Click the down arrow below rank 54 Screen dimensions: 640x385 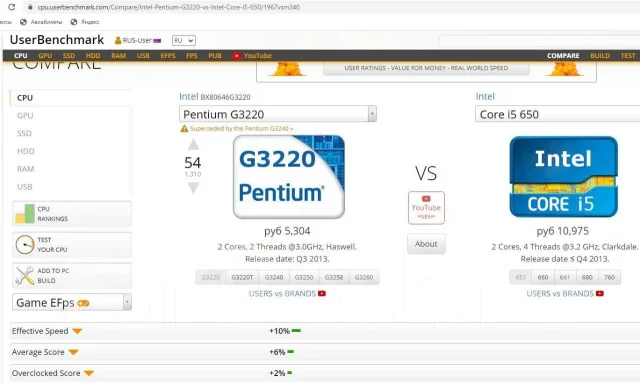click(x=193, y=188)
